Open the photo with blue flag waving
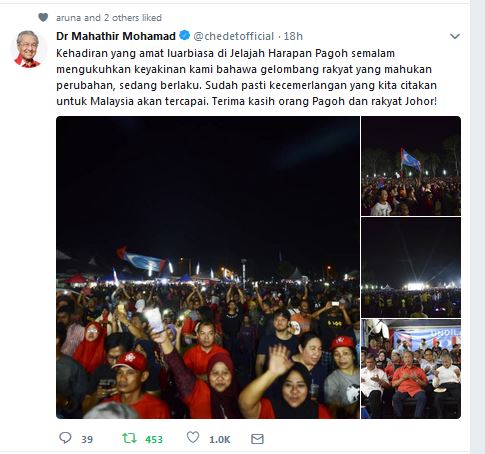 pyautogui.click(x=411, y=166)
